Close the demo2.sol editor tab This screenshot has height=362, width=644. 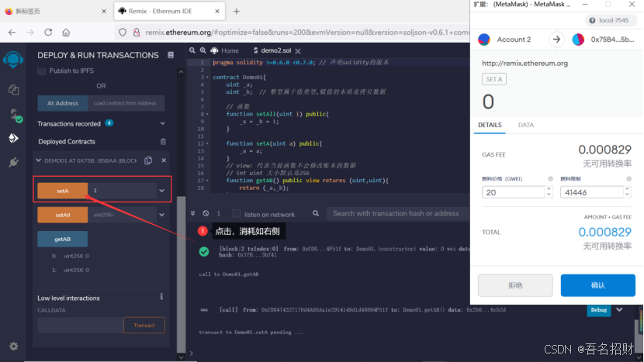coord(298,51)
